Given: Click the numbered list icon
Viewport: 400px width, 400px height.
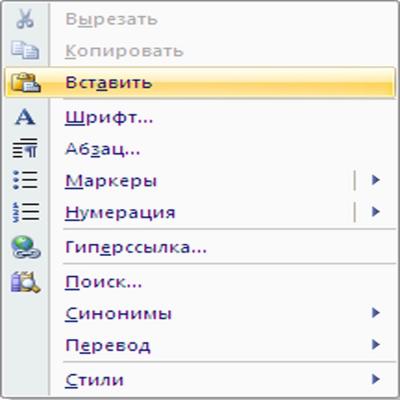Looking at the screenshot, I should point(25,212).
